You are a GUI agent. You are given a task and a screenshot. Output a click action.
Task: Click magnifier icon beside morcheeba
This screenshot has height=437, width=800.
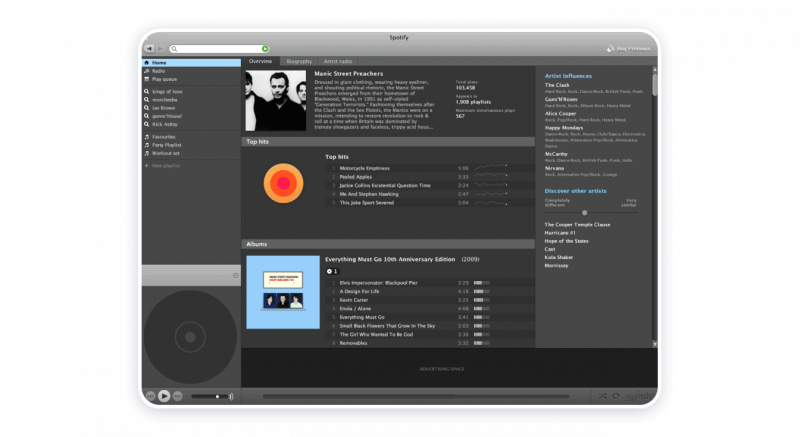tap(147, 100)
